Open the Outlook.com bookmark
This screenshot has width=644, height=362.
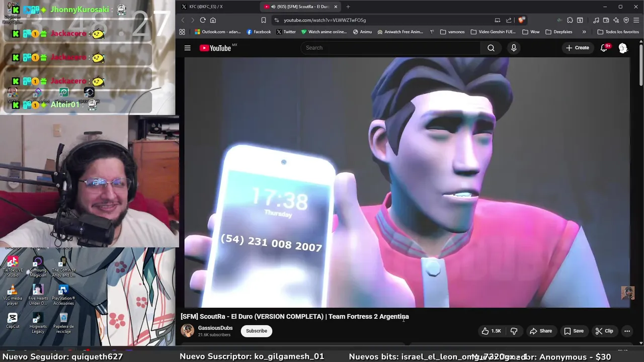[x=218, y=32]
